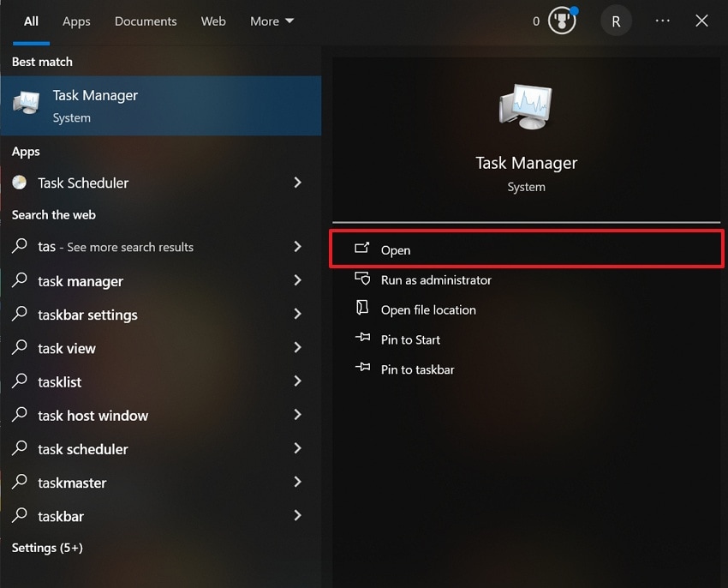Click the R profile avatar

pos(616,21)
